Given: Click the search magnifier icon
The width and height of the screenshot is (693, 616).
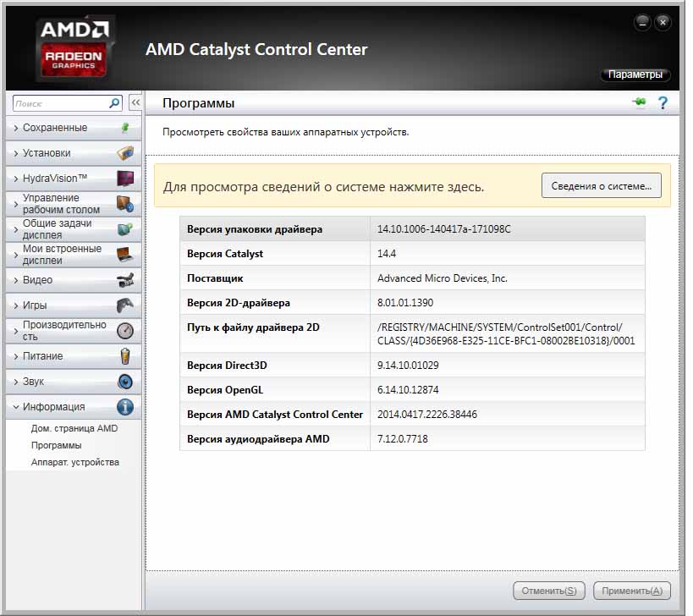Looking at the screenshot, I should 114,103.
